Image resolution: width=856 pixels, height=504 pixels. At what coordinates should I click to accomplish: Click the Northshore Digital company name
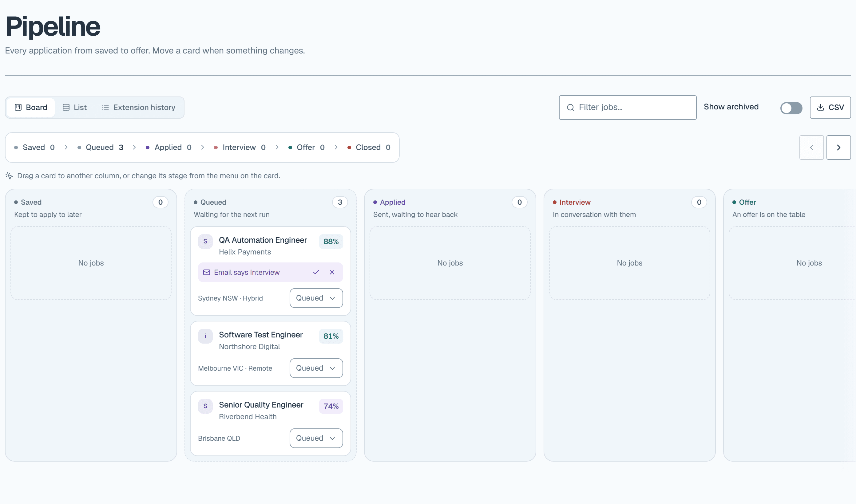click(x=249, y=347)
